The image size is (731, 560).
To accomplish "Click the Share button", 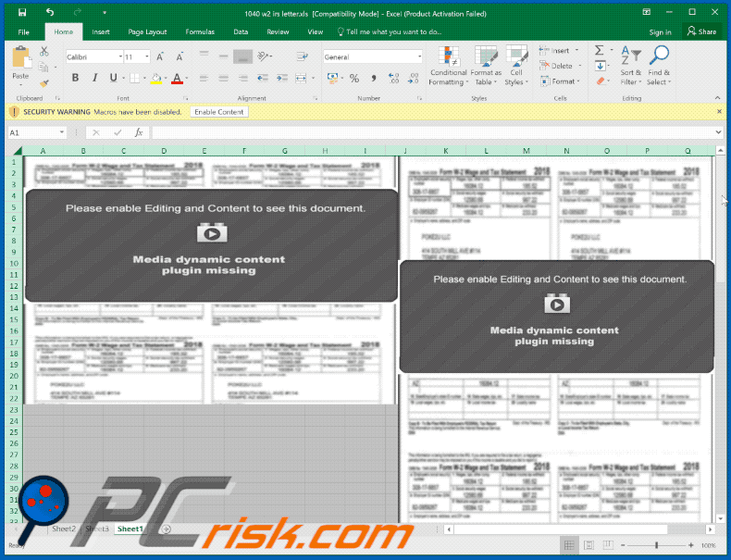I will [x=701, y=31].
